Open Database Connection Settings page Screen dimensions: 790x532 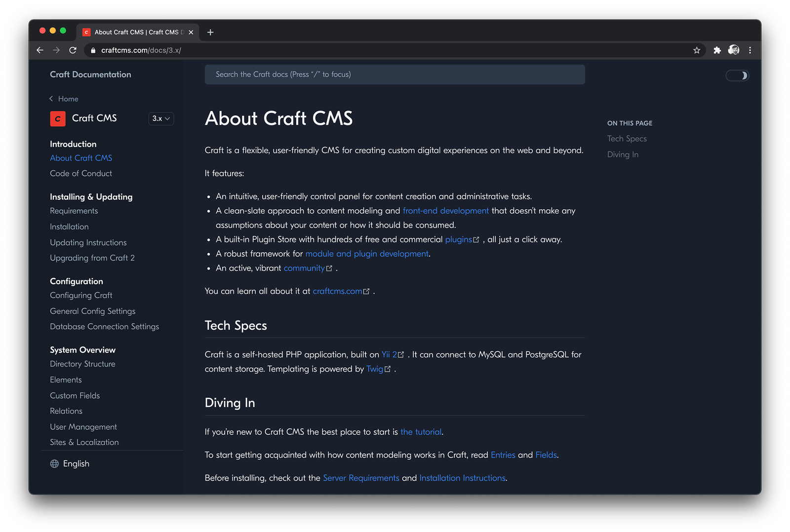pyautogui.click(x=104, y=326)
